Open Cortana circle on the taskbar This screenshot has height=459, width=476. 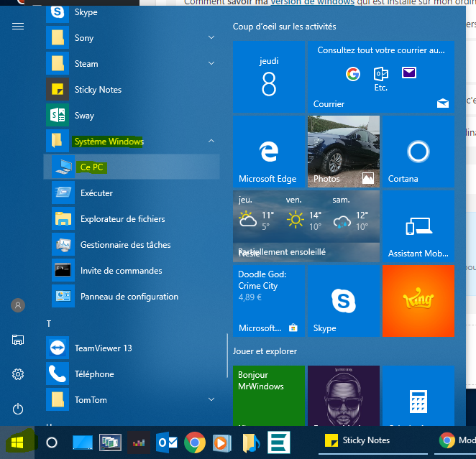click(x=52, y=443)
